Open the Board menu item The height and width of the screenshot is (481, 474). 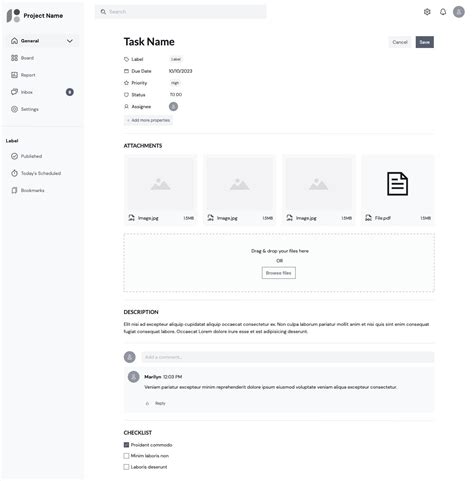point(42,58)
